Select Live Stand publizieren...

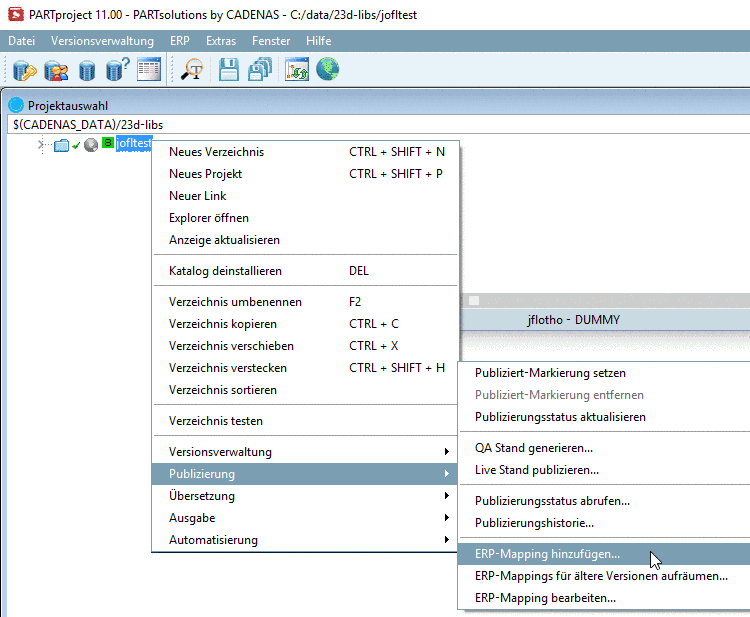coord(605,470)
